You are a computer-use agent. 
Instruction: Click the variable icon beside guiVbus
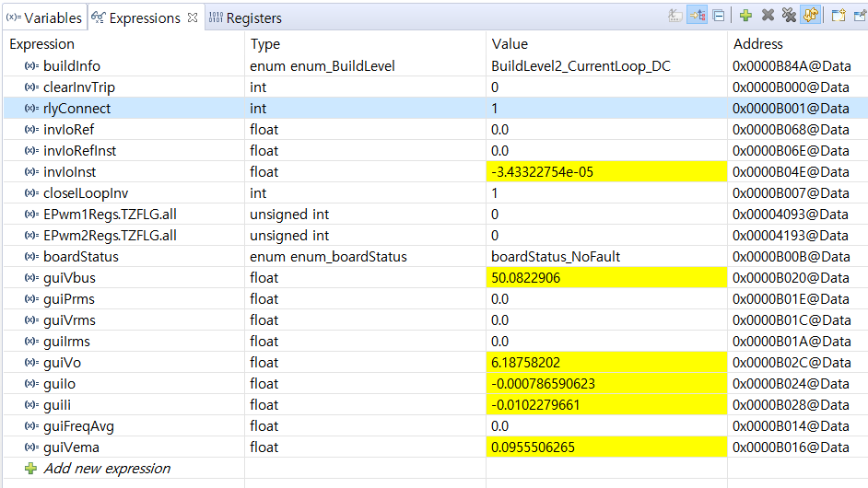[x=32, y=278]
